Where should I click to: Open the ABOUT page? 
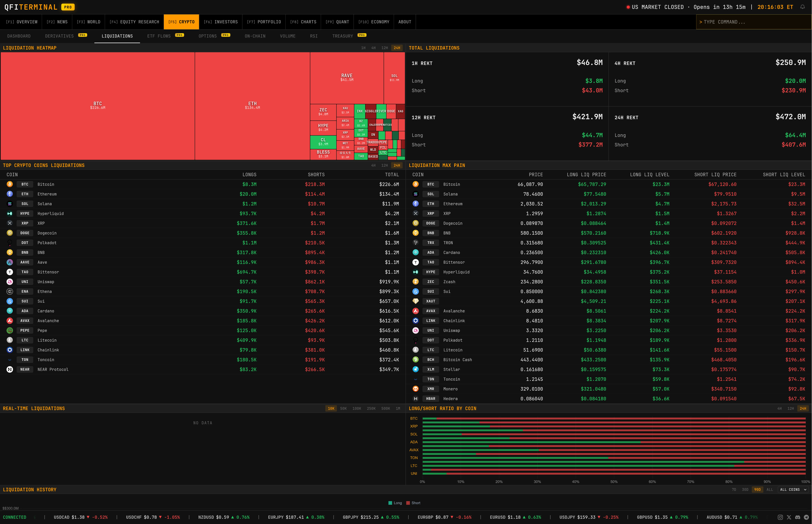405,22
